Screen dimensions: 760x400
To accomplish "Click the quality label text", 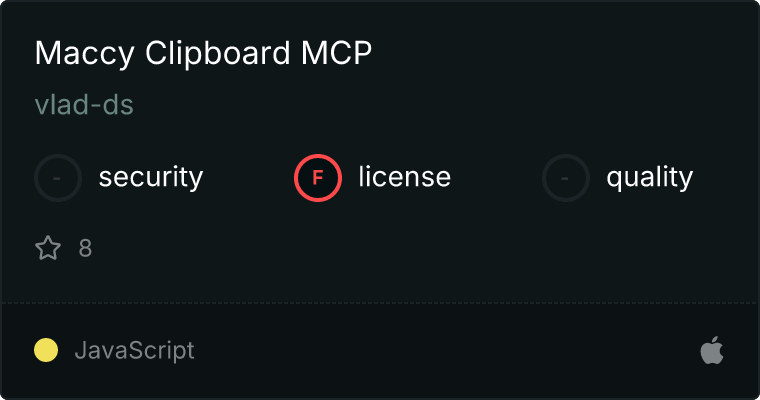I will (649, 178).
